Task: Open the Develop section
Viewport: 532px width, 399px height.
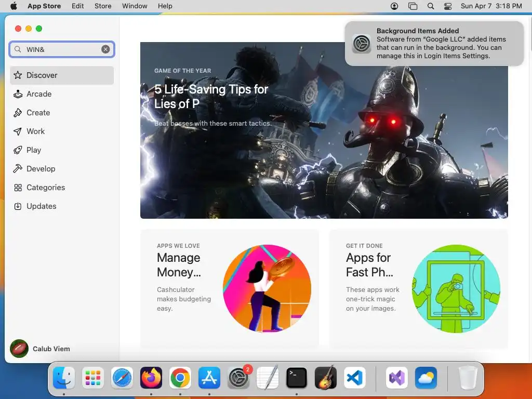Action: click(x=62, y=169)
